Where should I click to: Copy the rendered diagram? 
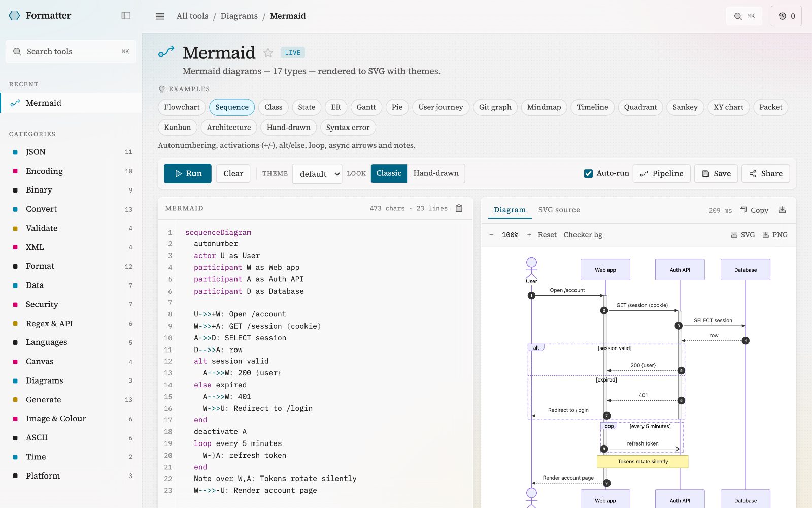(754, 210)
